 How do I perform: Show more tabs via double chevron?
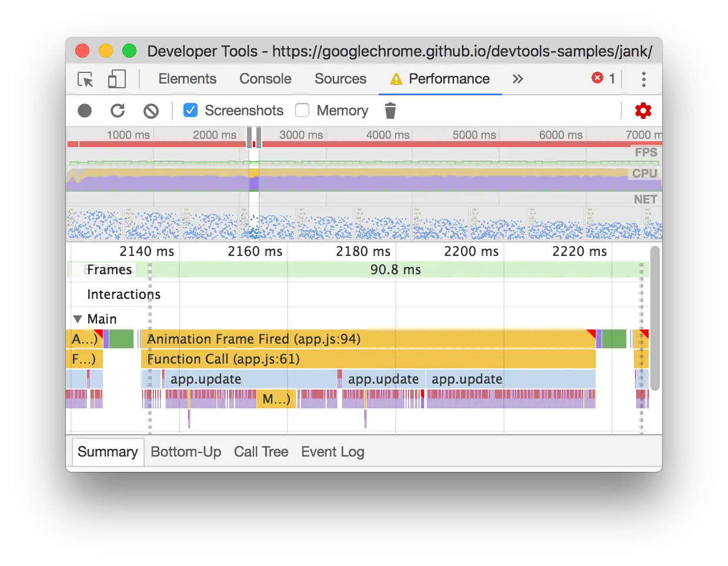(517, 79)
